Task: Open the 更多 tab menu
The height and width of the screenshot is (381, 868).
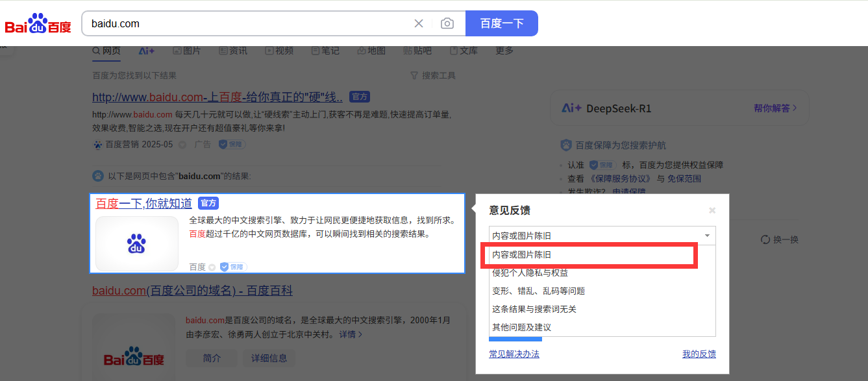Action: (x=504, y=51)
